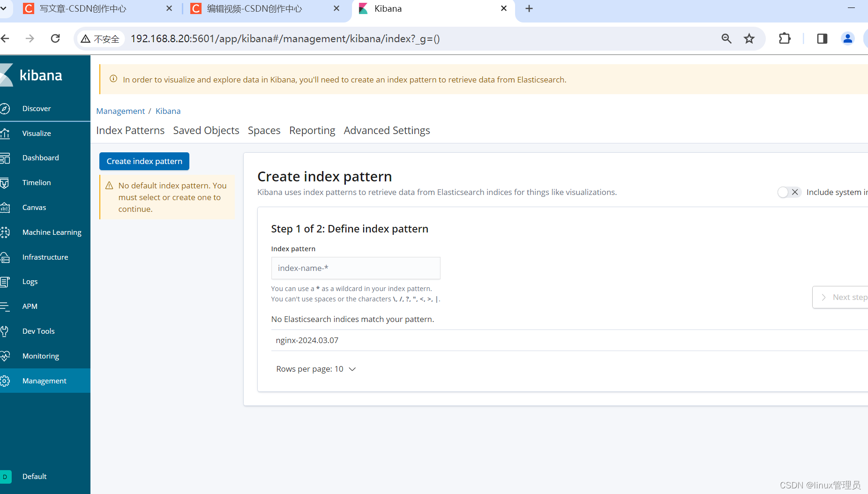The width and height of the screenshot is (868, 494).
Task: Open Kibana breadcrumb link
Action: coord(168,111)
